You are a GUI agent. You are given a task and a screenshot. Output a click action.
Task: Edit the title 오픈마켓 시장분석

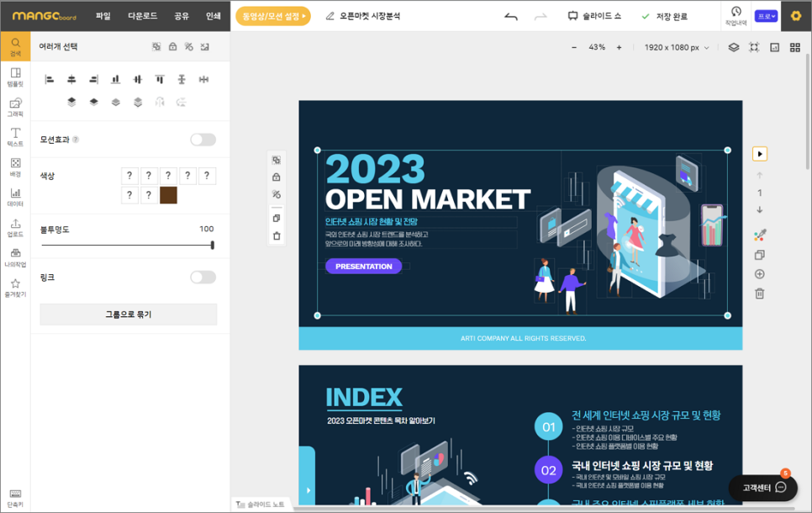coord(370,16)
